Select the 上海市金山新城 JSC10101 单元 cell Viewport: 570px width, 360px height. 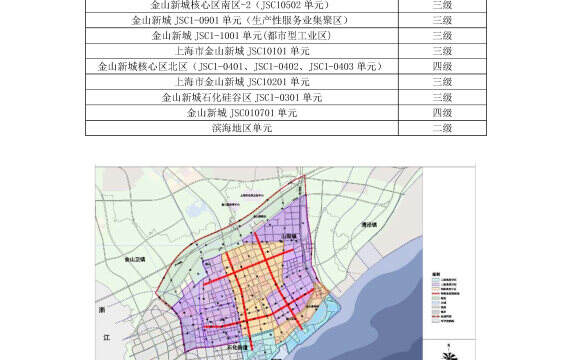(x=242, y=51)
